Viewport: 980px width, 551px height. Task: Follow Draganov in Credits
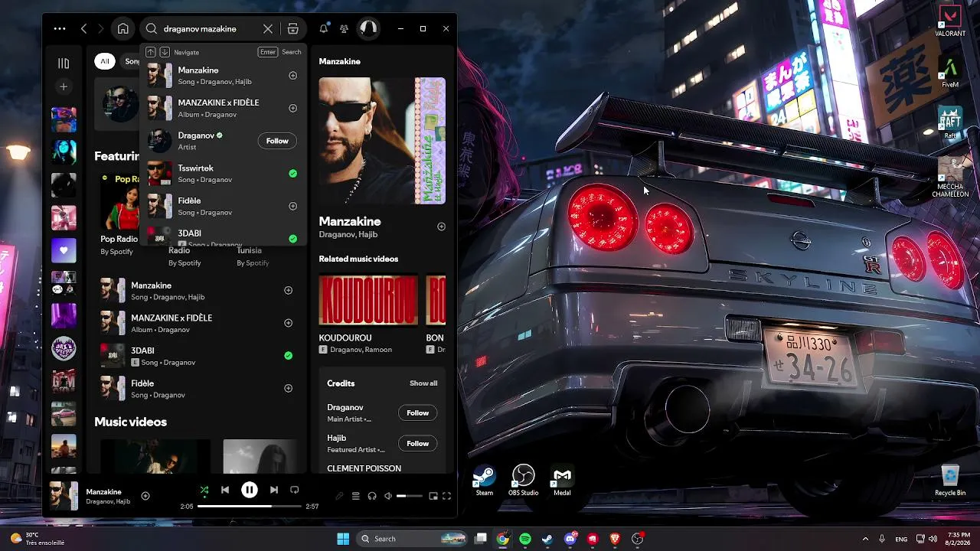[x=417, y=412]
